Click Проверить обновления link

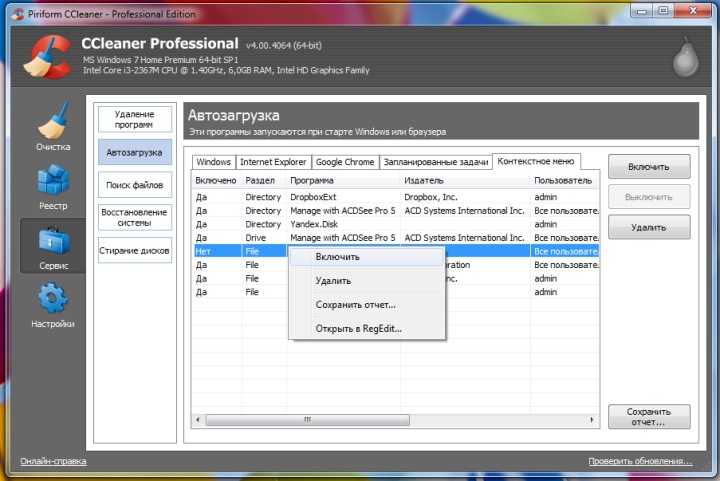point(640,461)
